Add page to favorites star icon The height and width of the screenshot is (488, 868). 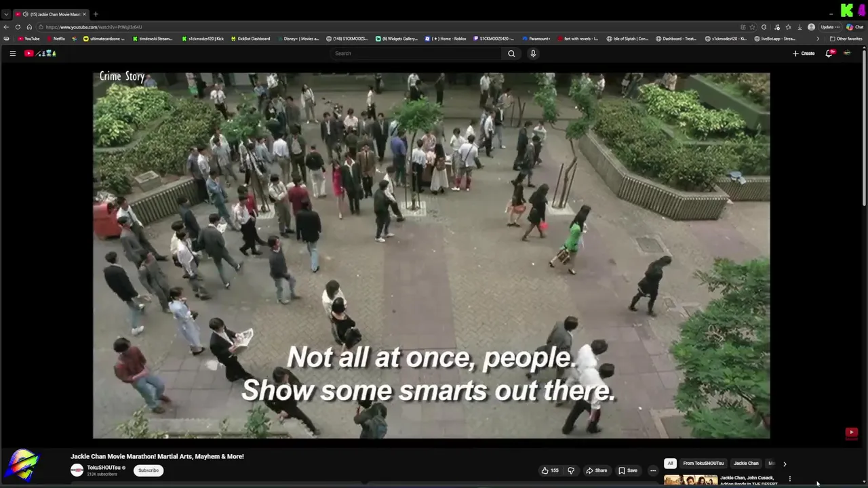(x=752, y=27)
